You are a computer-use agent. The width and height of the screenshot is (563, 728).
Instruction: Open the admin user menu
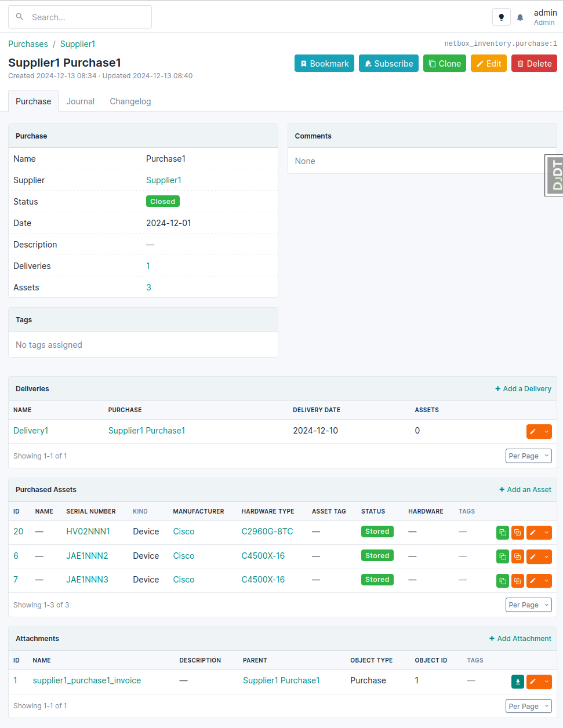point(545,17)
